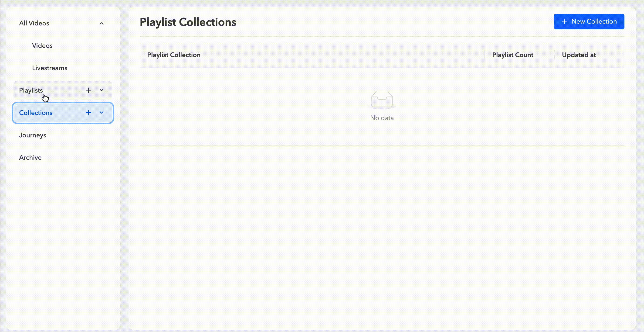This screenshot has height=332, width=644.
Task: Click the Updated at column header
Action: (579, 55)
